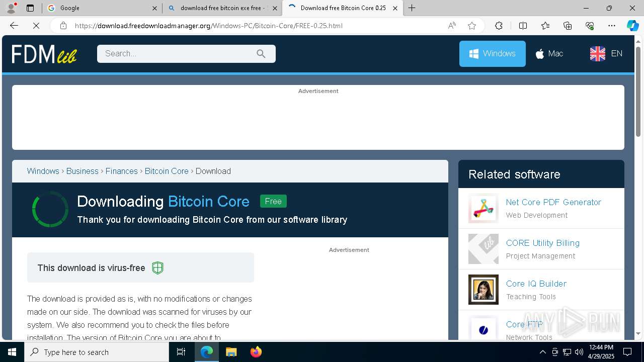Stop page loading with the X icon
This screenshot has height=362, width=644.
pyautogui.click(x=36, y=26)
